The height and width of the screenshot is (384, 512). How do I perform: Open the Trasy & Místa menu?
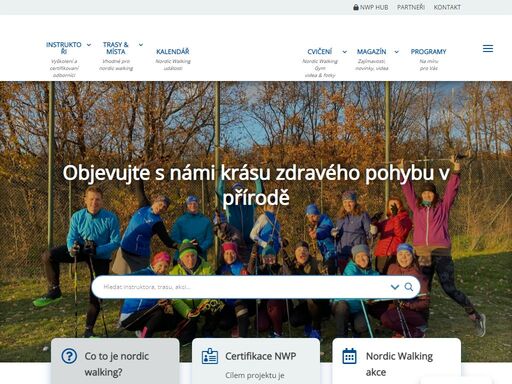click(116, 48)
